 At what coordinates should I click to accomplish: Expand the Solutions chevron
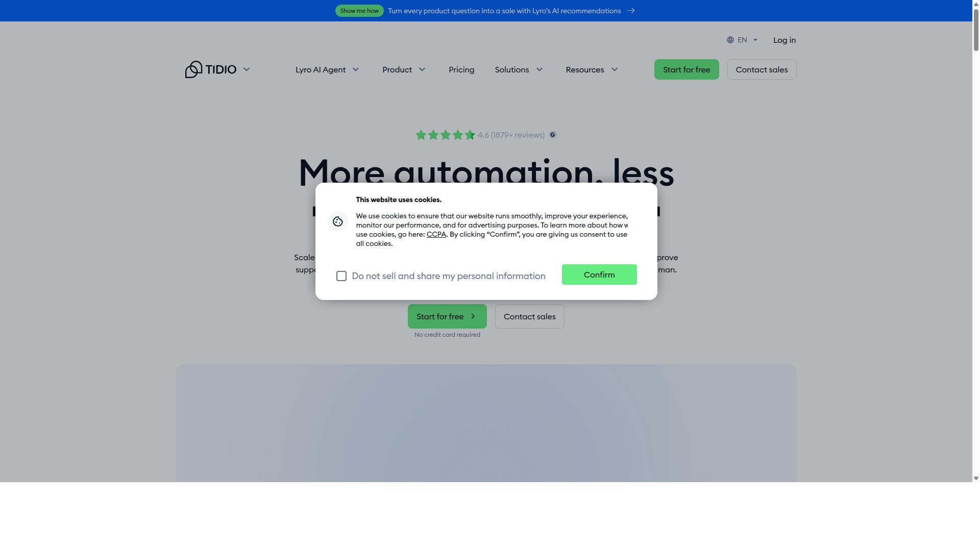click(x=540, y=69)
